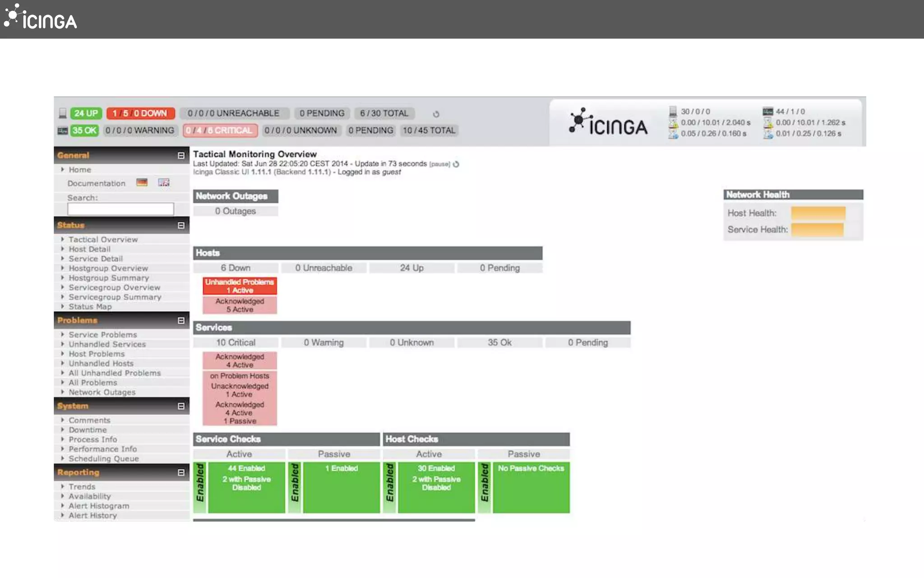Open Host Detail from Status menu
Image resolution: width=924 pixels, height=578 pixels.
[89, 249]
